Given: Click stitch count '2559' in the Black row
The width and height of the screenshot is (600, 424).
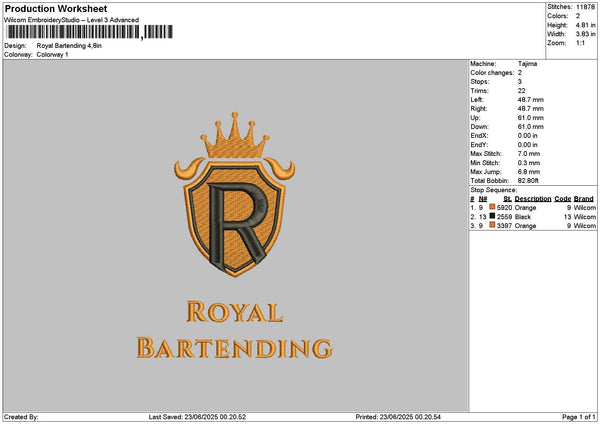Looking at the screenshot, I should click(x=504, y=217).
